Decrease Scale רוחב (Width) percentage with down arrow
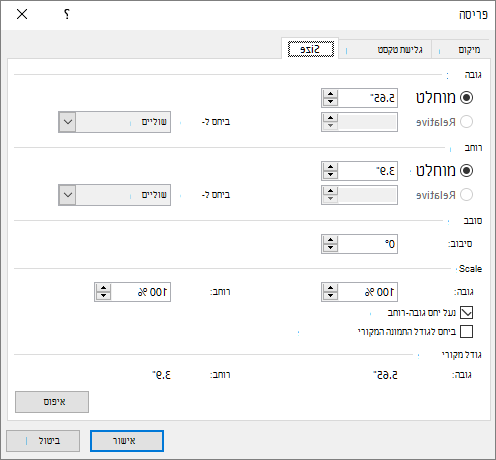This screenshot has width=496, height=460. [103, 296]
